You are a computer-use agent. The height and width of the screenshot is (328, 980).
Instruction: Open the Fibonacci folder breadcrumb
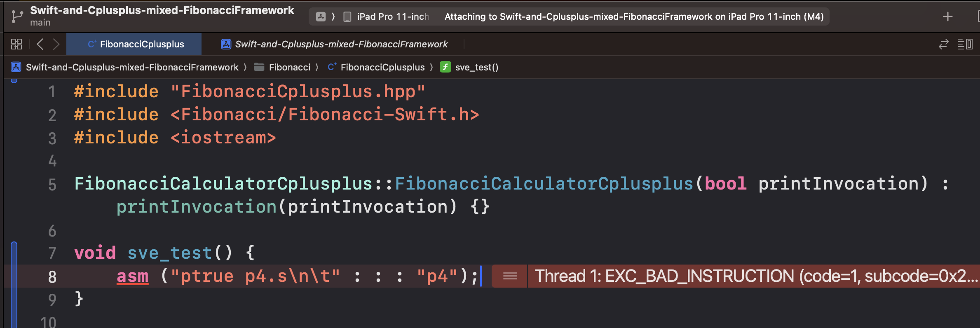[x=289, y=67]
